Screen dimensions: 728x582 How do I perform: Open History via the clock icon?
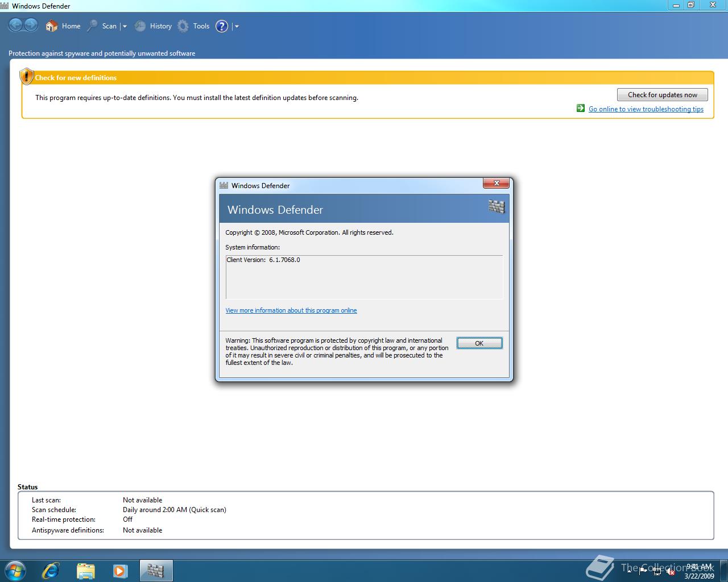tap(140, 26)
